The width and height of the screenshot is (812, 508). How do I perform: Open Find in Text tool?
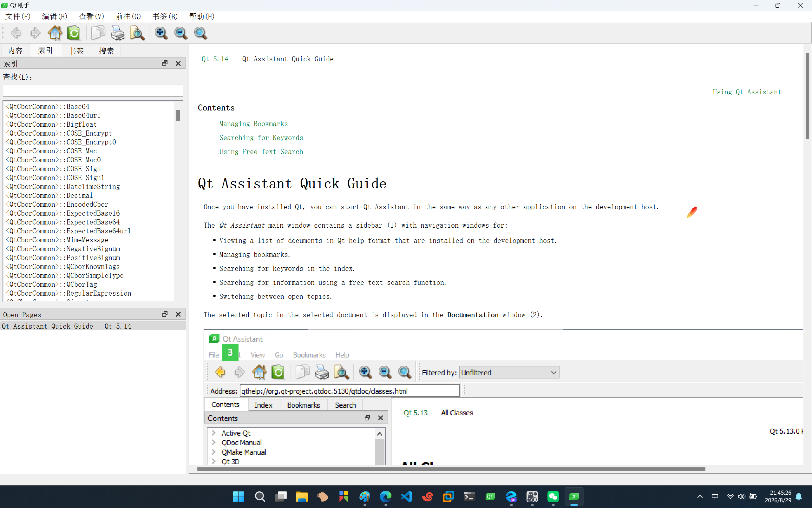point(137,33)
